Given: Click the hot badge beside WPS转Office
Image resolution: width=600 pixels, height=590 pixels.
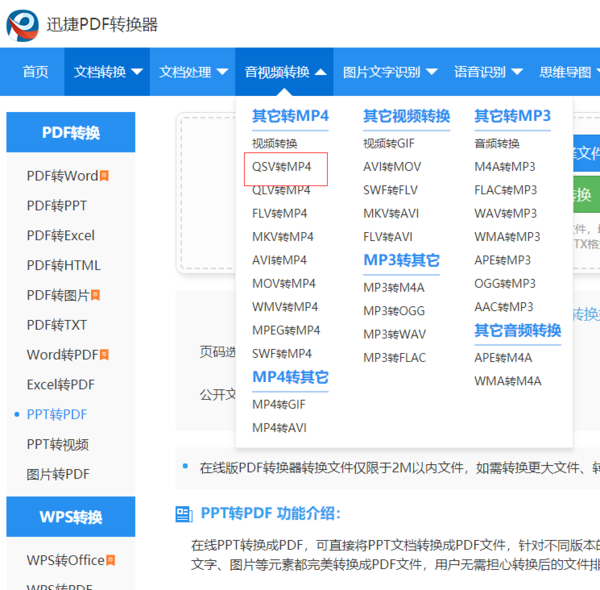Looking at the screenshot, I should [110, 560].
